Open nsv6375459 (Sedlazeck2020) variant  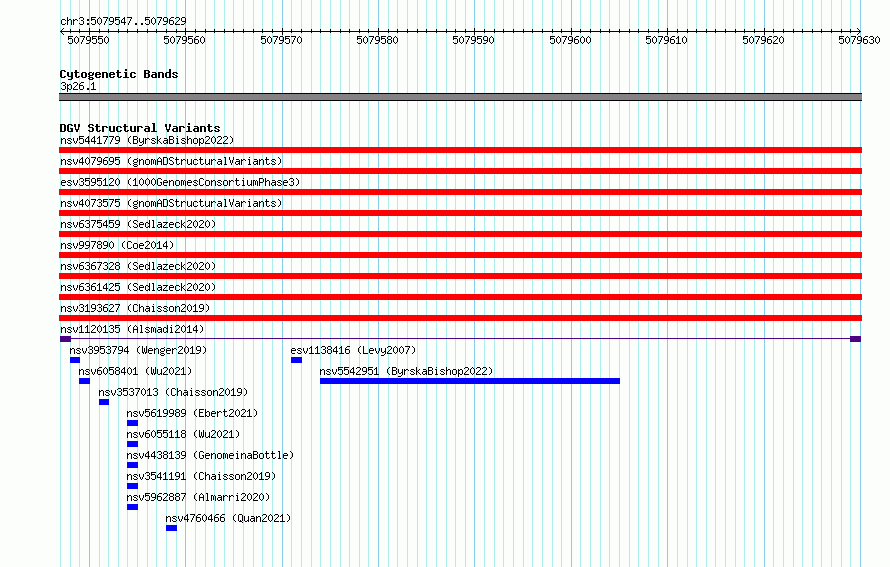pyautogui.click(x=138, y=224)
